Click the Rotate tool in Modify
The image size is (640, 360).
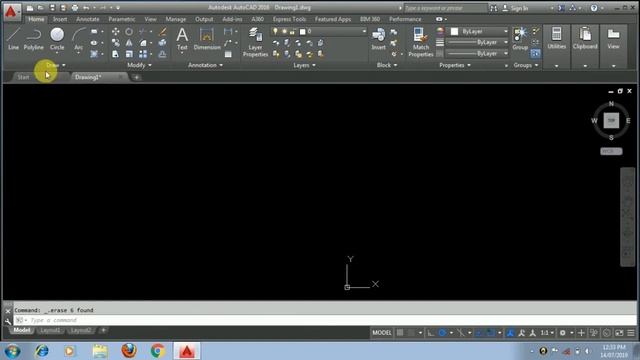click(x=129, y=31)
